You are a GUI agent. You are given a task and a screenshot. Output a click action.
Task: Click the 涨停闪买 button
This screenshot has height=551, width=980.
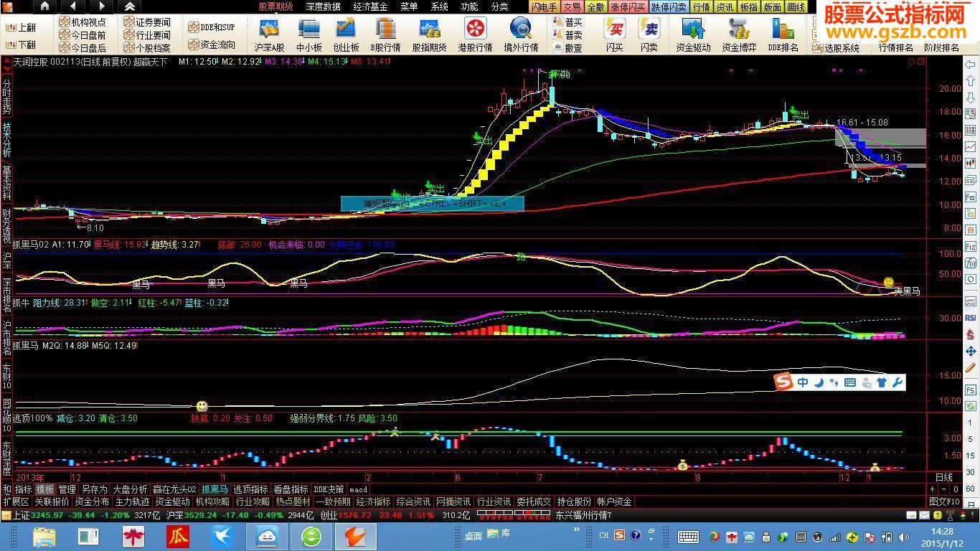pos(628,6)
